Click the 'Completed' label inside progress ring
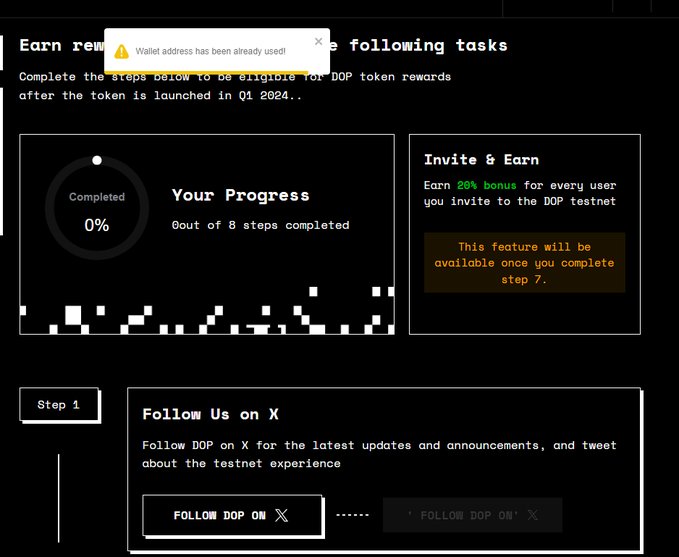Viewport: 679px width, 557px height. 97,197
